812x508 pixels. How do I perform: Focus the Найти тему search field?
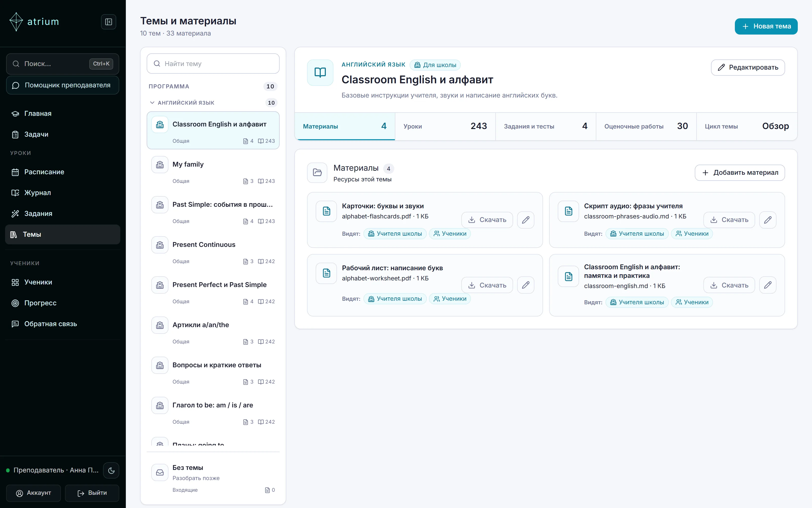[x=213, y=63]
